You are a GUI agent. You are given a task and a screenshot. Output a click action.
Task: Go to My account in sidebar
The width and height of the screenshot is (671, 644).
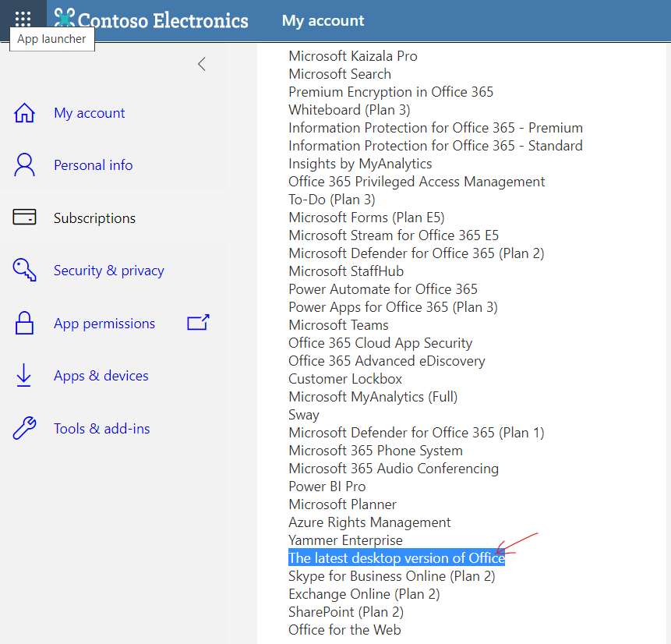[90, 113]
